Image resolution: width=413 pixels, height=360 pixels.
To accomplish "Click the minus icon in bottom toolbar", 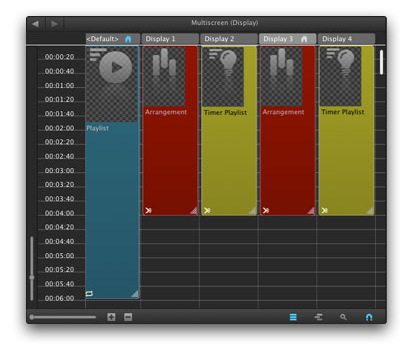I will 128,317.
